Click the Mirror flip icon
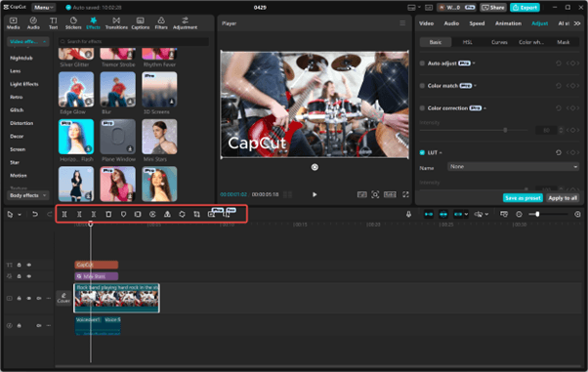Screen dimensions: 588x372 (x=167, y=214)
